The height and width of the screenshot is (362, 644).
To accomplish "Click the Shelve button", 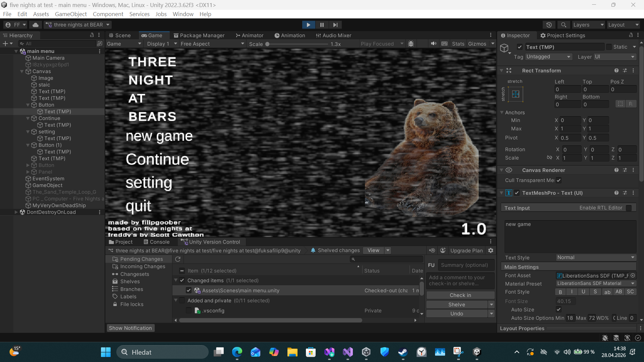I will click(x=457, y=304).
